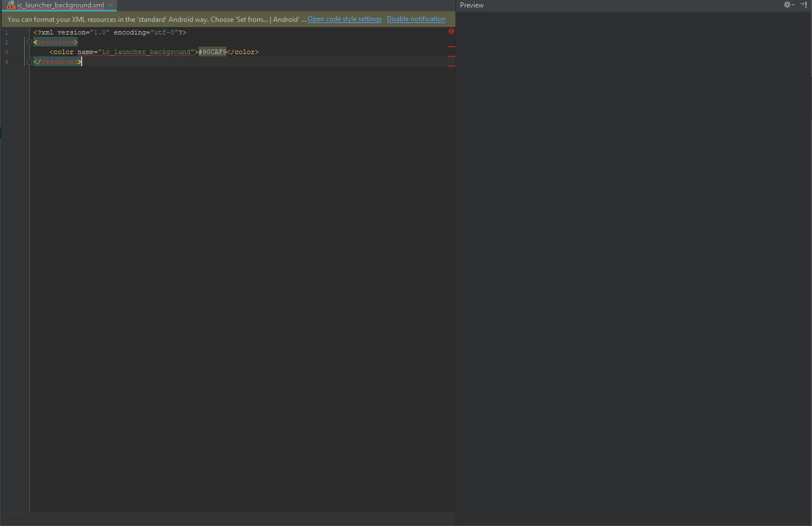
Task: Close the ic_launcher_background.xml tab
Action: [109, 5]
